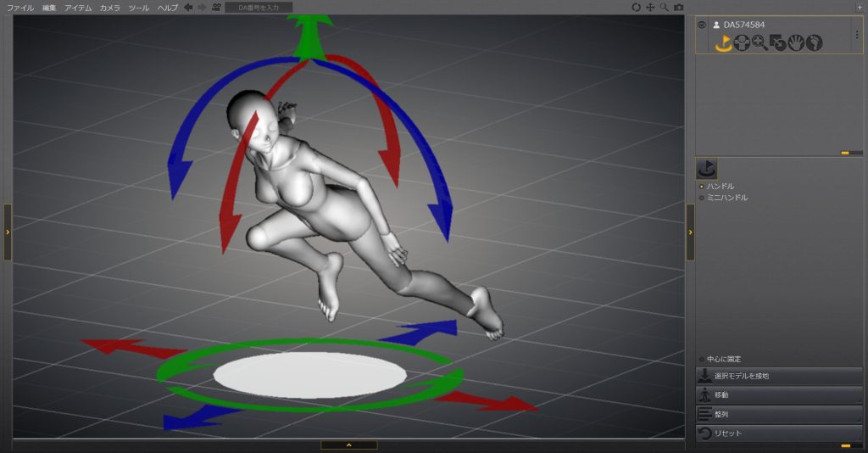The width and height of the screenshot is (868, 453).
Task: Click the リセット button
Action: [x=779, y=433]
